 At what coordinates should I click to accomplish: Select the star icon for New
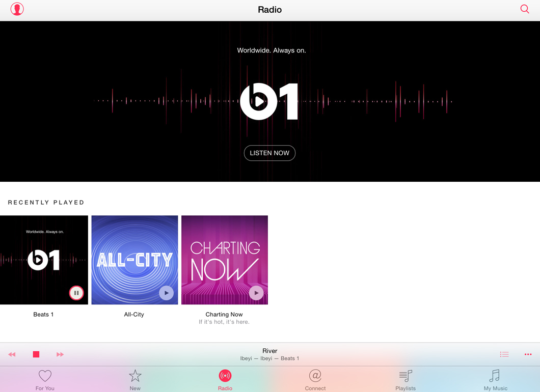pos(134,376)
